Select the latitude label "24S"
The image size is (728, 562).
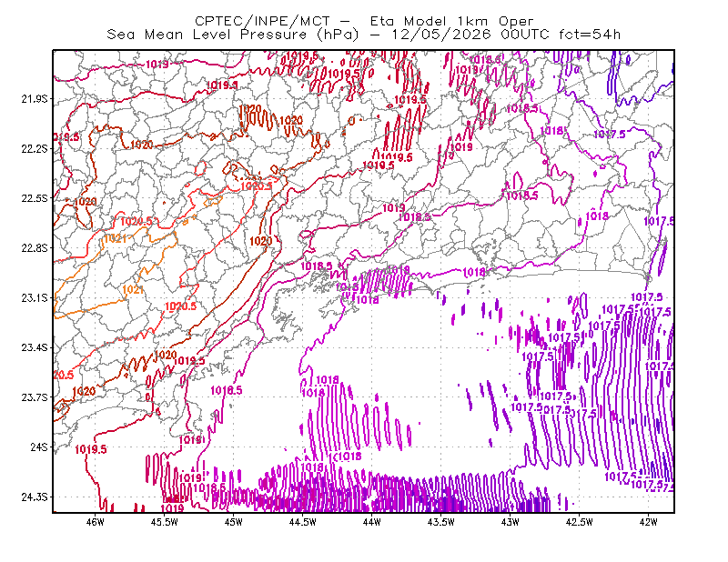click(39, 447)
